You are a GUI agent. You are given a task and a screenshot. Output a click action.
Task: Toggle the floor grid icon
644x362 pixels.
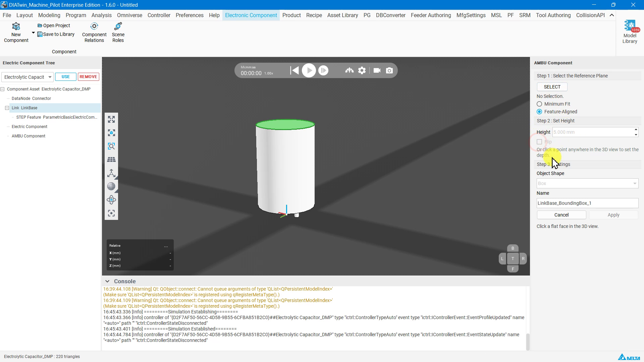111,160
